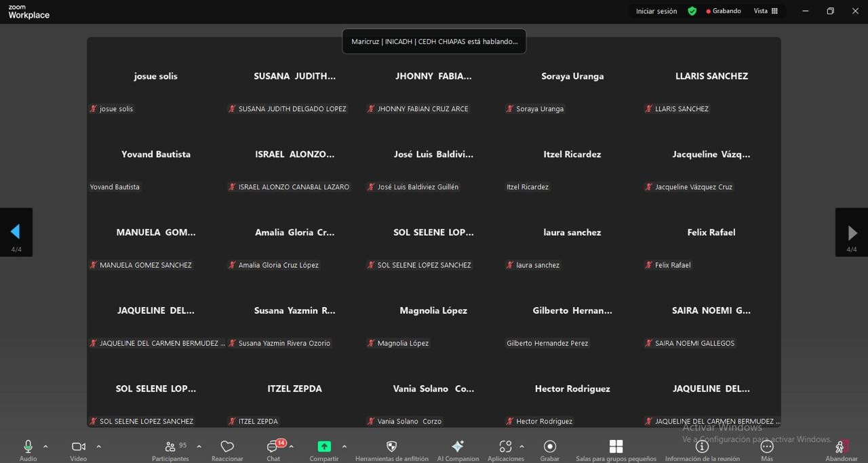The height and width of the screenshot is (463, 868).
Task: Expand the Video options chevron
Action: 99,447
